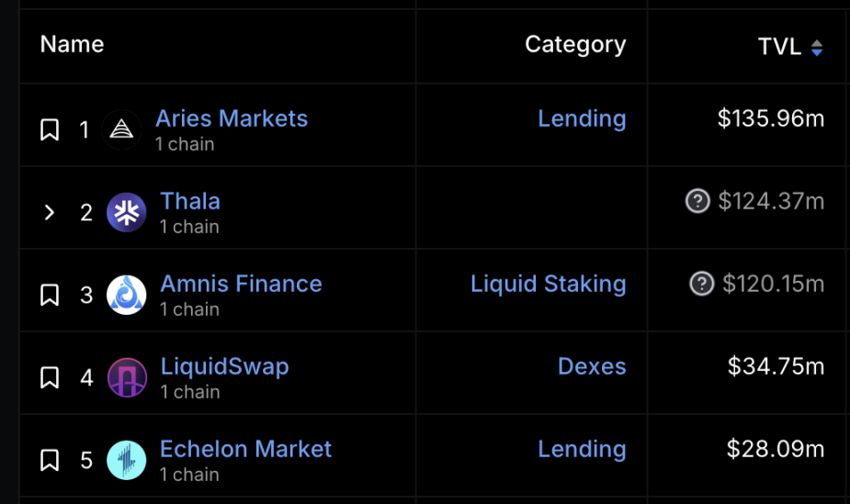Click the Thala snowflake logo icon
The image size is (850, 504).
point(126,213)
